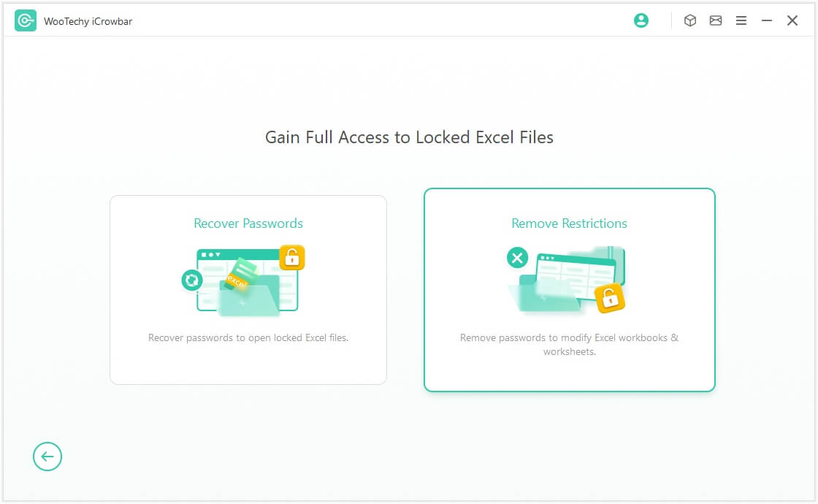Click the 'Remove Restrictions' title text

coord(569,224)
